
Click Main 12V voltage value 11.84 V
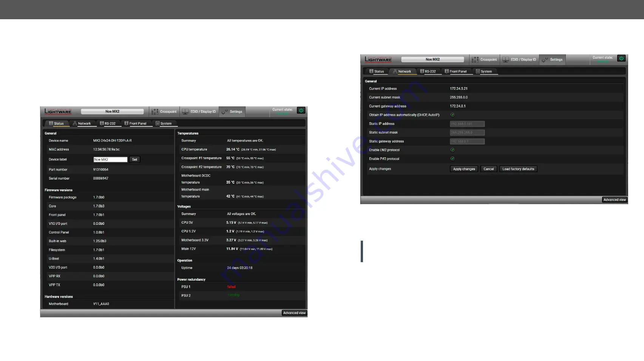[x=232, y=249]
